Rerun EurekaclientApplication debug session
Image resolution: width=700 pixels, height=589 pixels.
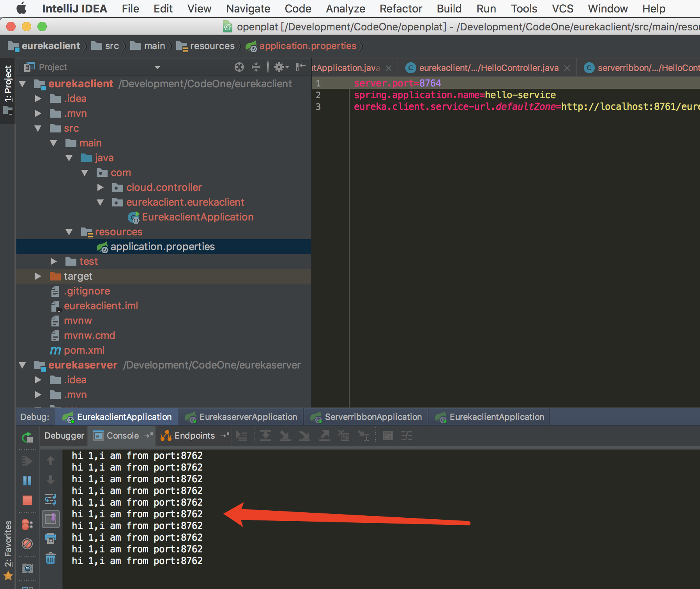27,437
